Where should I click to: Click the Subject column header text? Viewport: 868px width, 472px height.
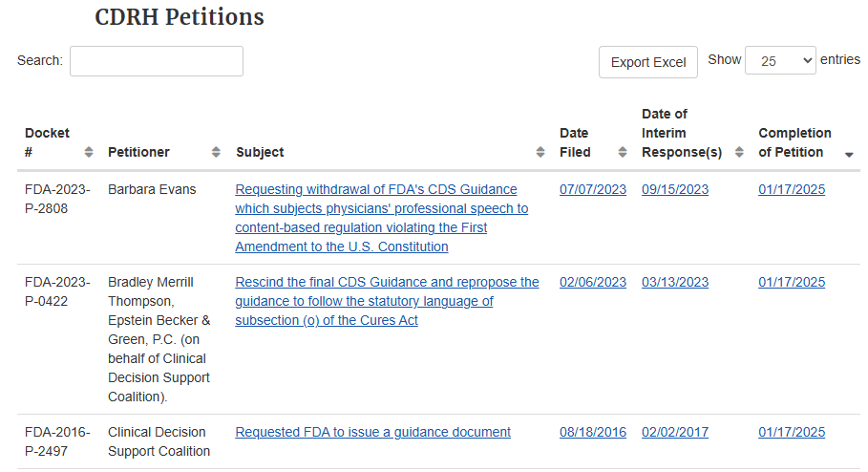tap(260, 152)
